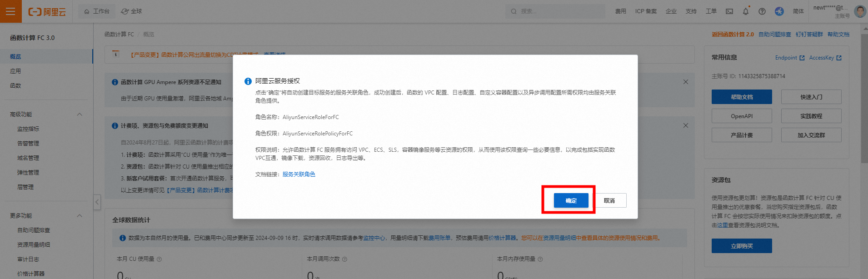The width and height of the screenshot is (868, 279).
Task: Launch Cloud Shell terminal icon
Action: point(729,11)
